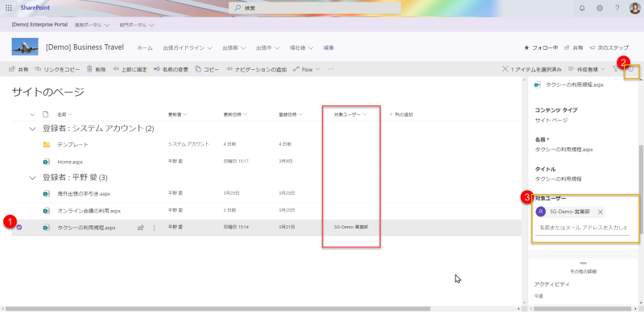Viewport: 644px width, 313px height.
Task: Toggle the details pane info icon
Action: [631, 69]
